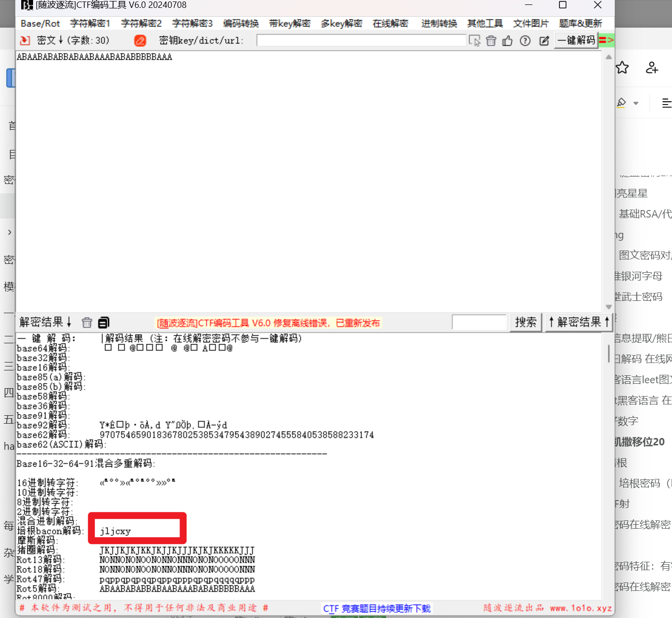Open the 字符解密2 menu
Viewport: 672px width, 618px height.
coord(141,24)
